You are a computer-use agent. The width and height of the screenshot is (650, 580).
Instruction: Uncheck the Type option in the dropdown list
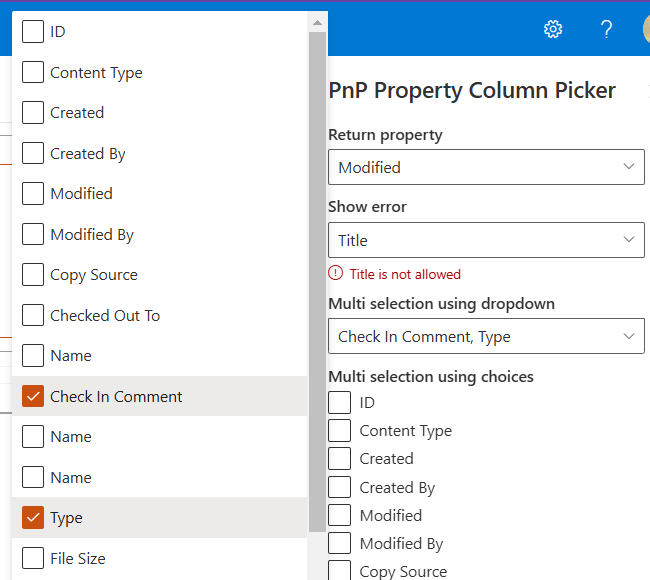[x=33, y=518]
